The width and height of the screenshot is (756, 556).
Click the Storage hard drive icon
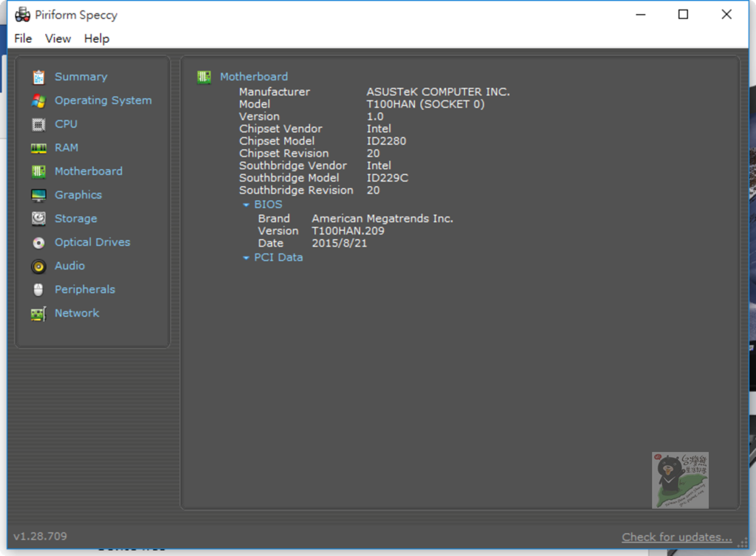coord(38,219)
